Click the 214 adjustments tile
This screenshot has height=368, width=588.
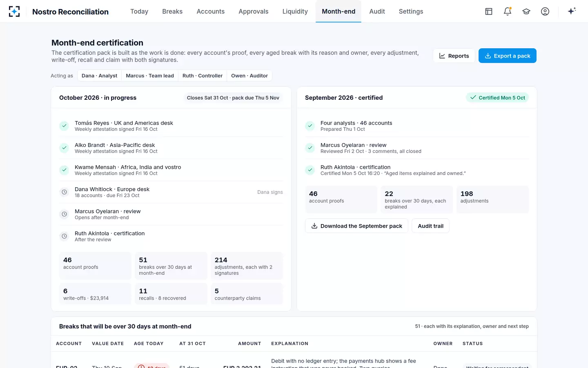[247, 266]
